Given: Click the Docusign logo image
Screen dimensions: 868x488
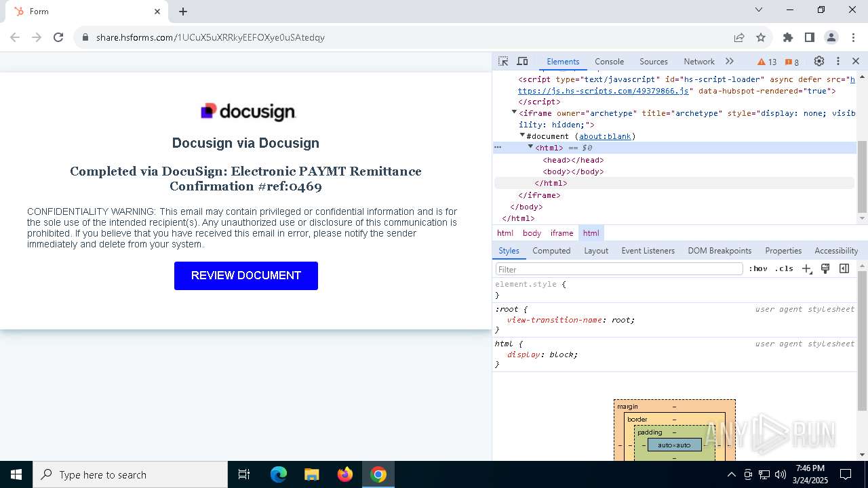Looking at the screenshot, I should click(248, 112).
